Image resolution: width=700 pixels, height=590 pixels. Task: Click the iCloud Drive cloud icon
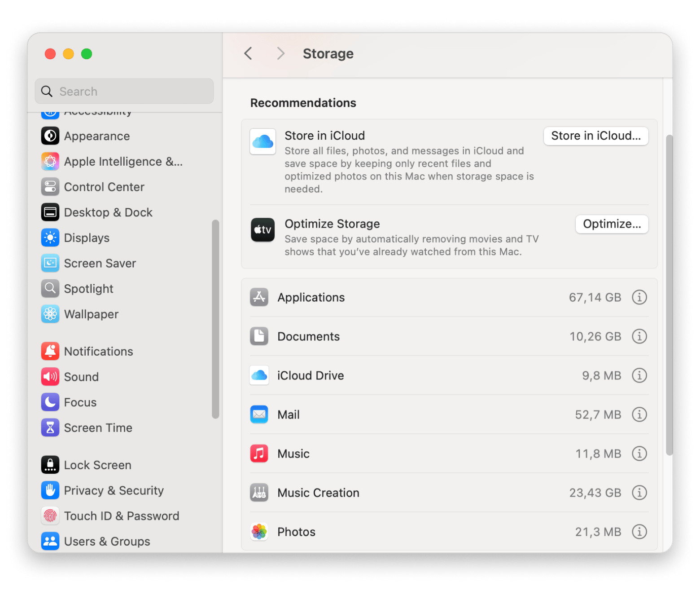point(259,375)
